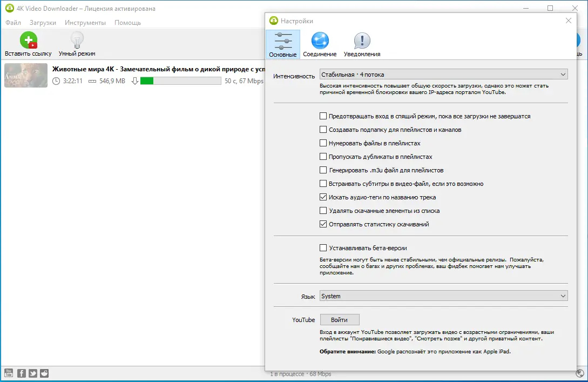Click the 4K Video Downloader title bar logo
The image size is (588, 382).
9,8
